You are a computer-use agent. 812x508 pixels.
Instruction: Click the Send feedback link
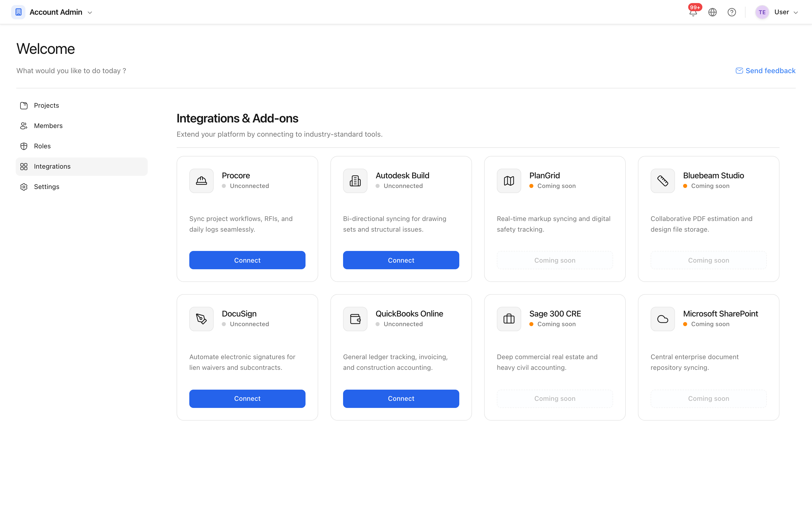click(x=765, y=71)
